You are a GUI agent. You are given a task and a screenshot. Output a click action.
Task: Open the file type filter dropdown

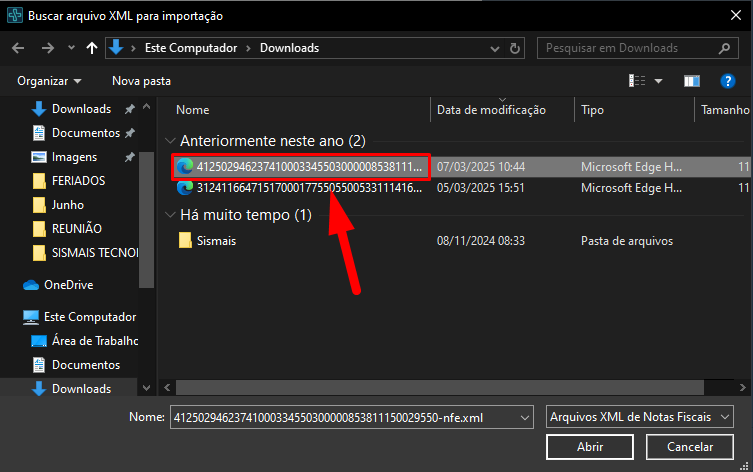640,416
